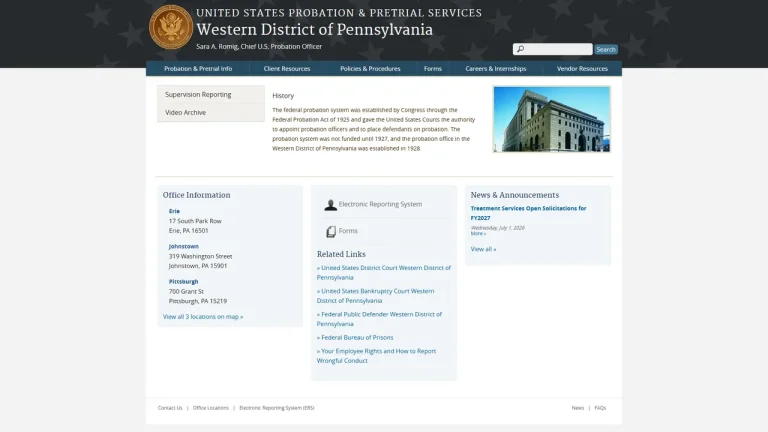The height and width of the screenshot is (432, 768).
Task: Click the 'History' heading
Action: pyautogui.click(x=283, y=96)
